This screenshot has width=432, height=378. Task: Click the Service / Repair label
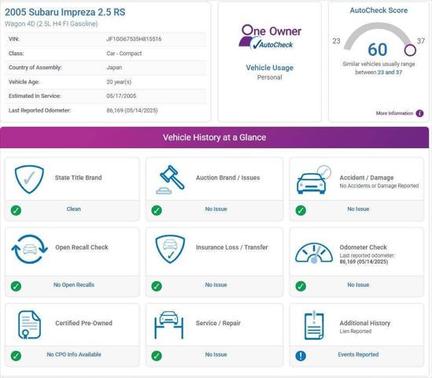point(218,323)
